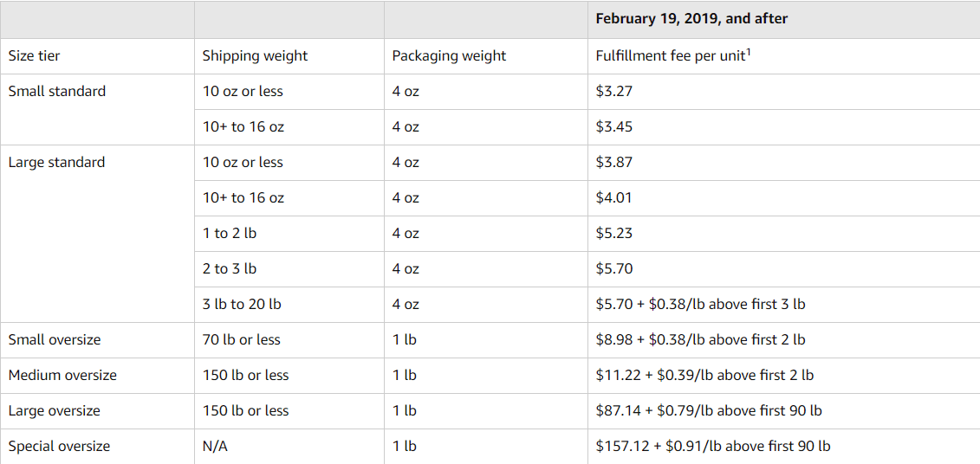Click the $157.12 special oversize fee
Screen dimensions: 980x464
(713, 446)
